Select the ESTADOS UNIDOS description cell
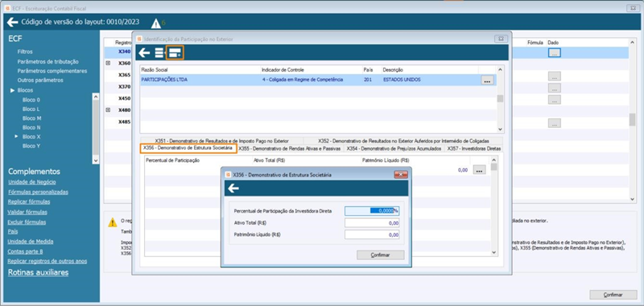644x306 pixels. [x=402, y=80]
